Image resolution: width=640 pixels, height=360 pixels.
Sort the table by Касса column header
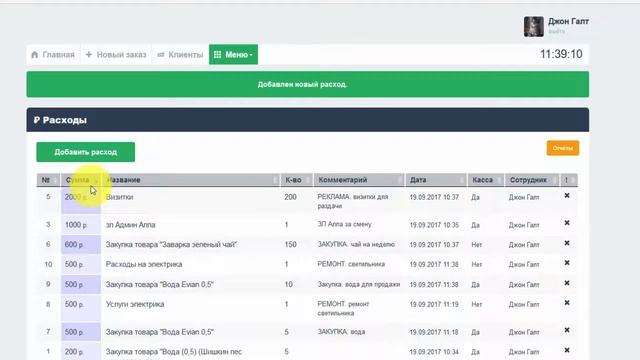pyautogui.click(x=486, y=180)
